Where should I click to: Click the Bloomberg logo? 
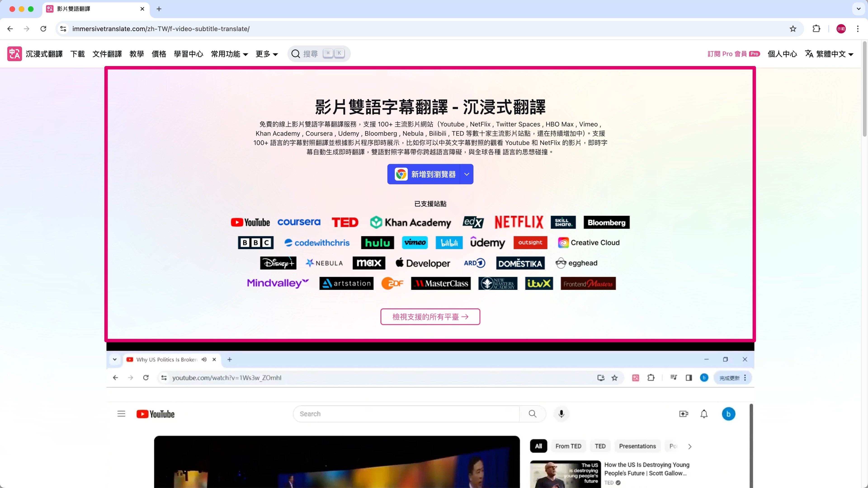tap(606, 222)
